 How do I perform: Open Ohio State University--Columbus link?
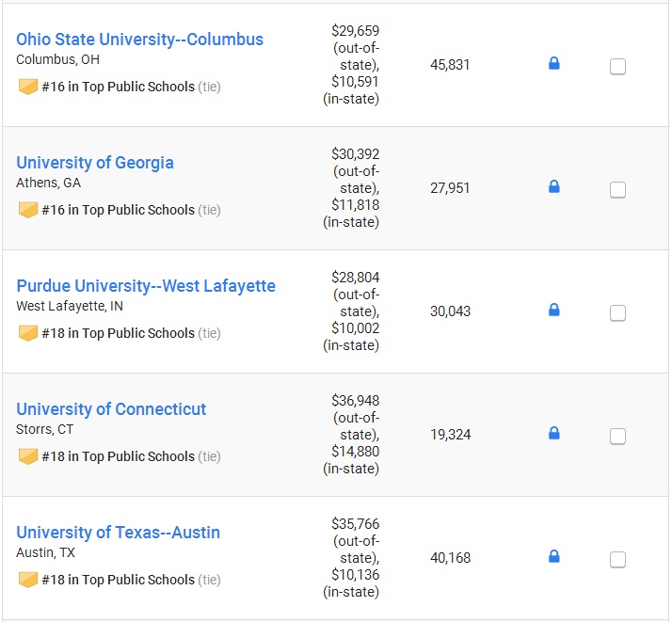[139, 40]
